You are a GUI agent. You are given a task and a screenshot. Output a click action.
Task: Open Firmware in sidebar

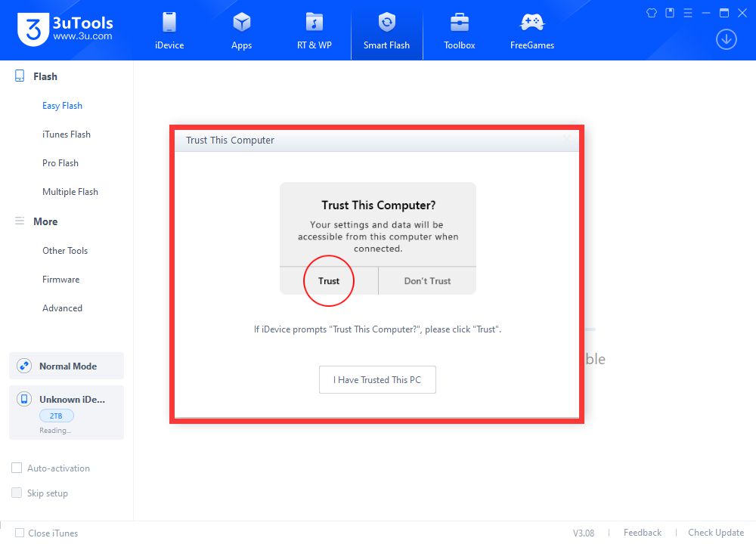pyautogui.click(x=60, y=280)
